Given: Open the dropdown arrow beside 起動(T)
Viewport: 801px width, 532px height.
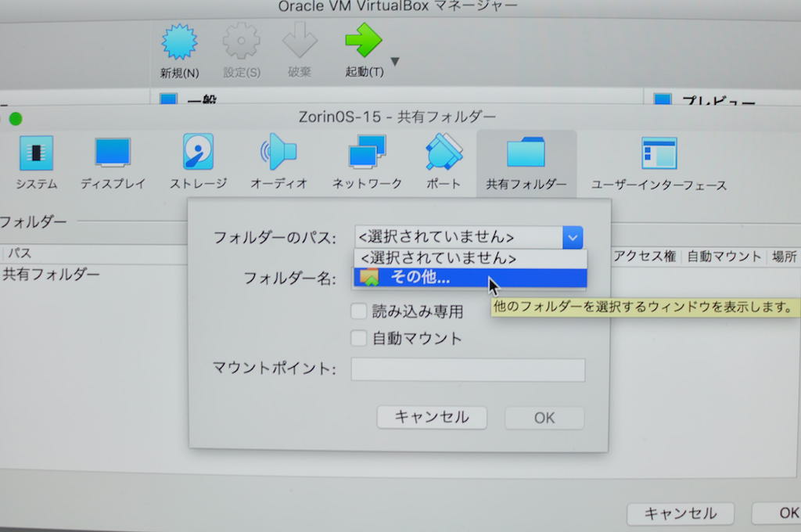Looking at the screenshot, I should click(x=395, y=62).
